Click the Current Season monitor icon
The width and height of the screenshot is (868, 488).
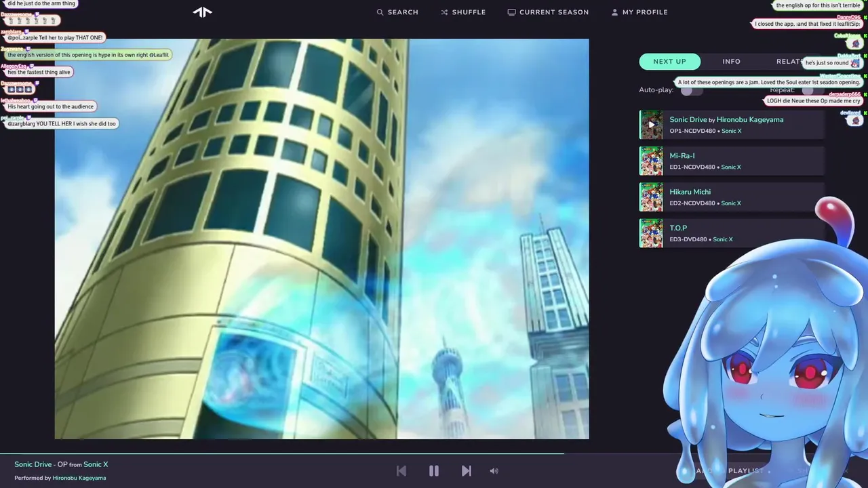click(x=511, y=12)
